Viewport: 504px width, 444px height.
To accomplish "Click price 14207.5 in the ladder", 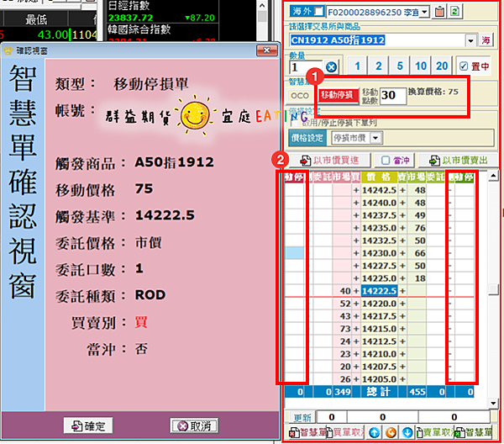I will (x=380, y=367).
